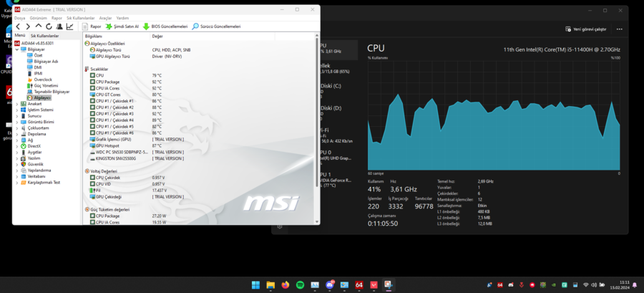The width and height of the screenshot is (644, 293).
Task: Click Şimdi Satın Al buy button
Action: (122, 27)
